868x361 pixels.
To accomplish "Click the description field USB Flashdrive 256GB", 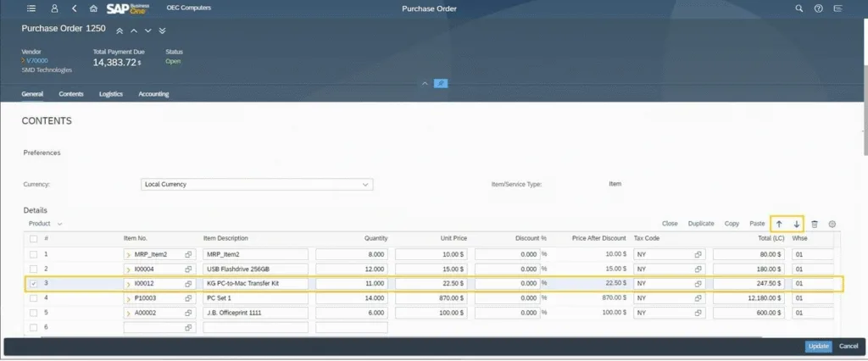I will 255,269.
